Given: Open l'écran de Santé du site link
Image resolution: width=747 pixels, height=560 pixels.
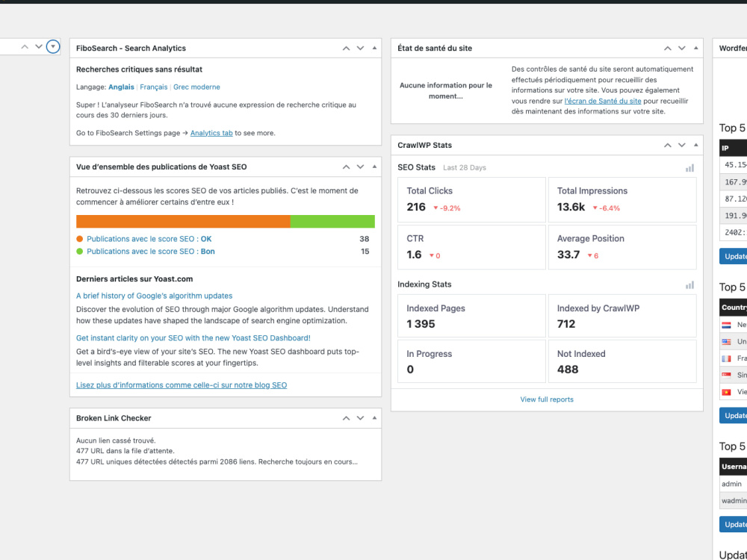Looking at the screenshot, I should click(x=603, y=101).
